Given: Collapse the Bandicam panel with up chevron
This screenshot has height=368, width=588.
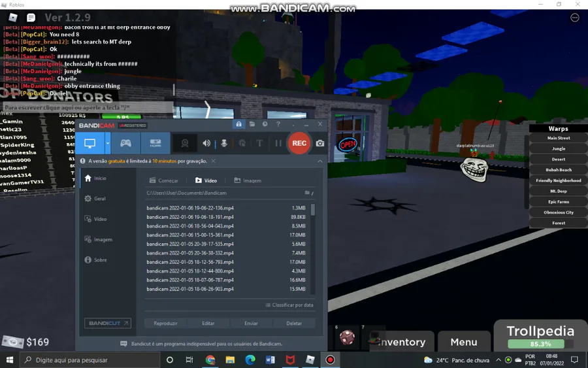Looking at the screenshot, I should click(x=320, y=161).
